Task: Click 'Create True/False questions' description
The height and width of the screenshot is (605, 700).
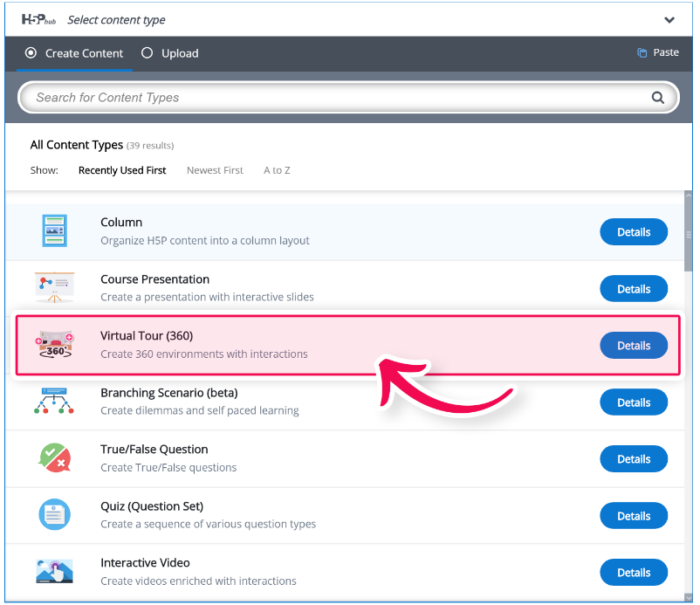Action: tap(168, 467)
